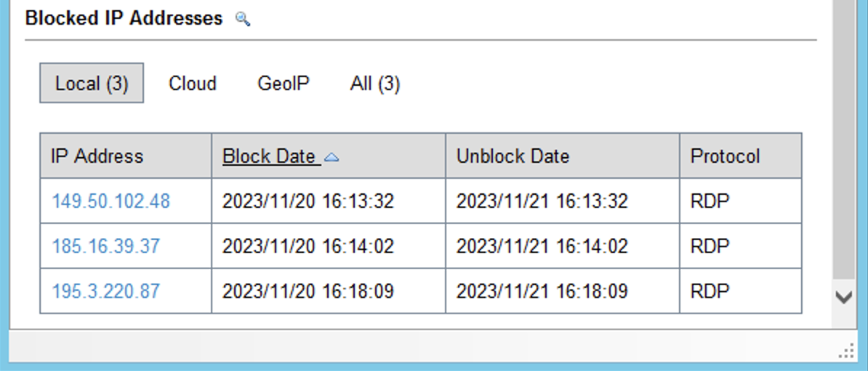This screenshot has height=371, width=868.
Task: Open IP address 149.50.102.48 link
Action: 110,202
